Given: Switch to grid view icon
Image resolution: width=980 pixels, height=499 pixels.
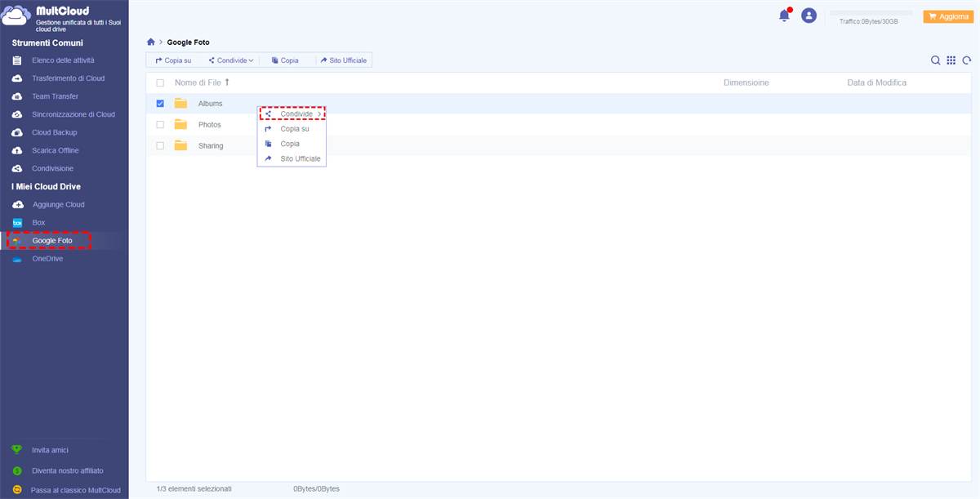Looking at the screenshot, I should [951, 60].
